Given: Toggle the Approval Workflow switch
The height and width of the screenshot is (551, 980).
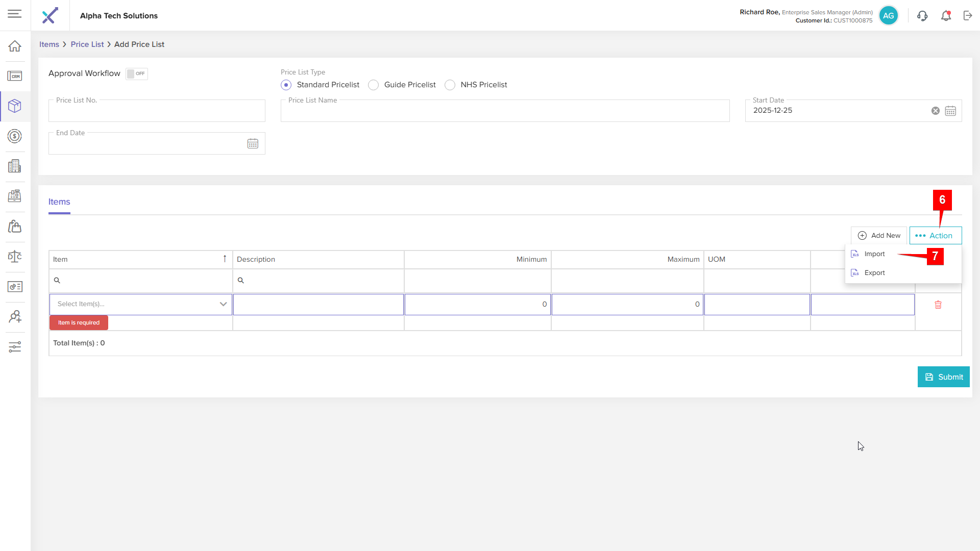Looking at the screenshot, I should 136,73.
